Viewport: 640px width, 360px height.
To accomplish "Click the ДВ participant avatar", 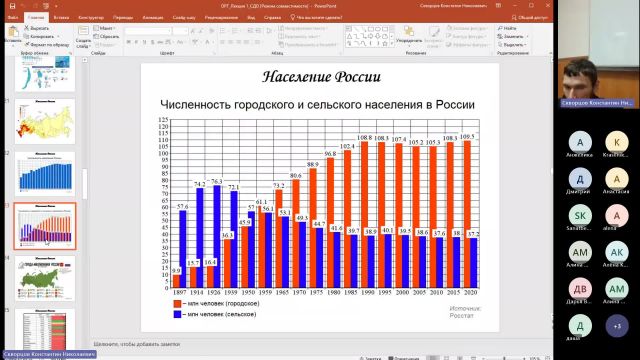I will click(x=580, y=289).
